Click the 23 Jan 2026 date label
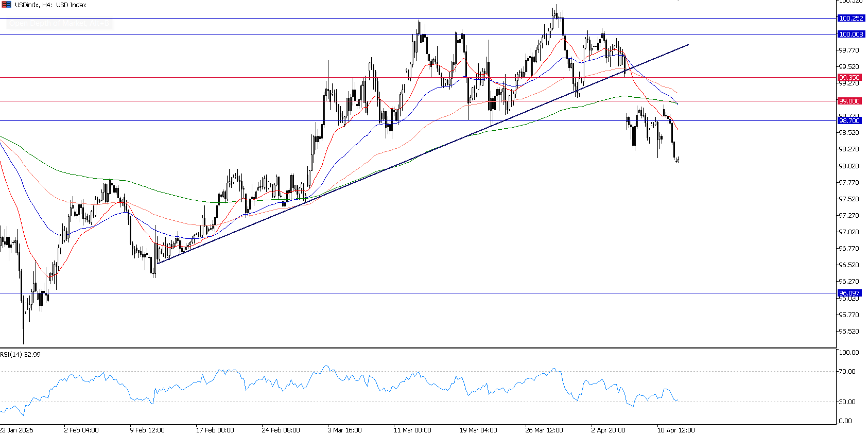Viewport: 868px width, 435px height. (16, 430)
